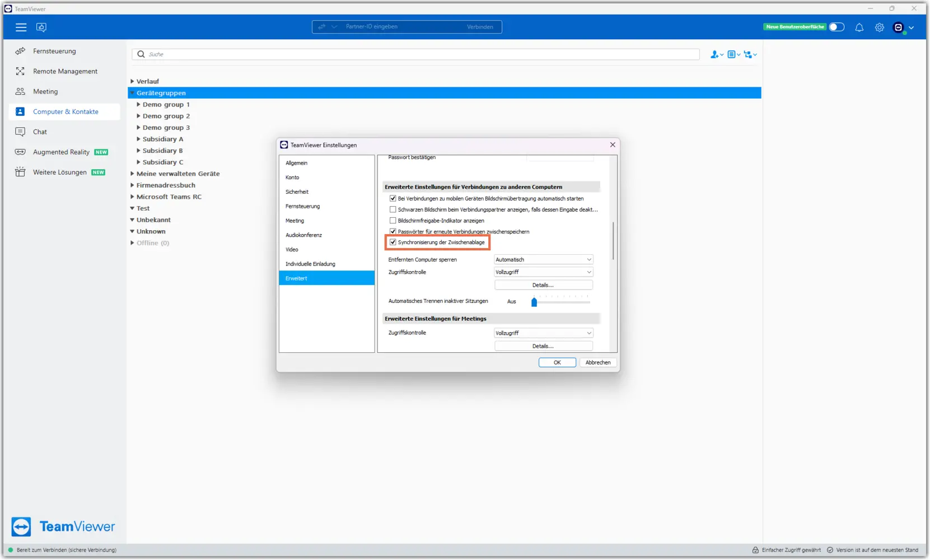Select Individuelle Einladung settings category
The width and height of the screenshot is (930, 560).
coord(326,264)
